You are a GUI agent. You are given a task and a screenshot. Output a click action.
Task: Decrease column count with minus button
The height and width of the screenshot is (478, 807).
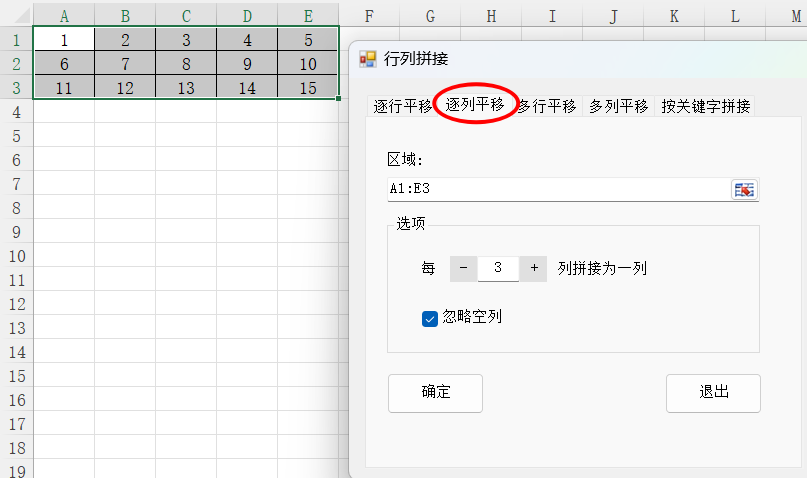(463, 268)
